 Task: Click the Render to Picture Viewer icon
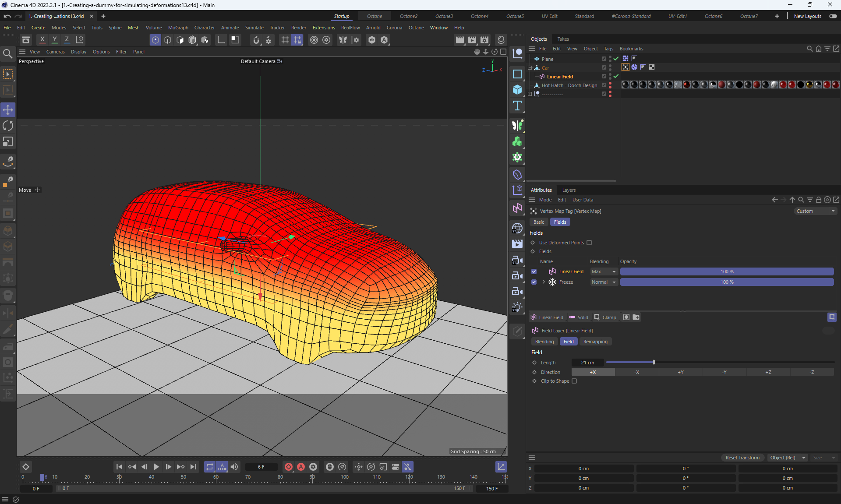[x=472, y=40]
